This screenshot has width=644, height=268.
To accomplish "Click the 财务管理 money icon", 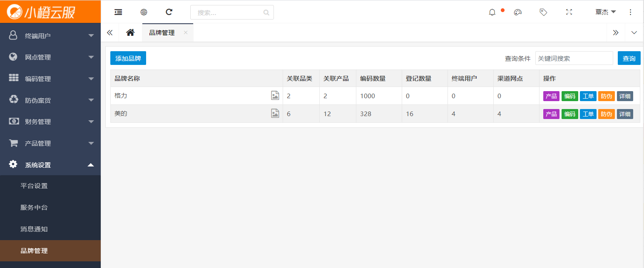I will click(x=14, y=122).
